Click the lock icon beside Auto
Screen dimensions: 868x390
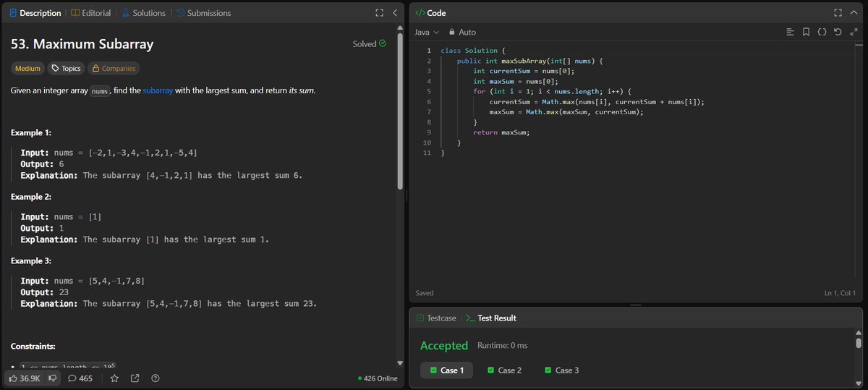click(x=451, y=32)
